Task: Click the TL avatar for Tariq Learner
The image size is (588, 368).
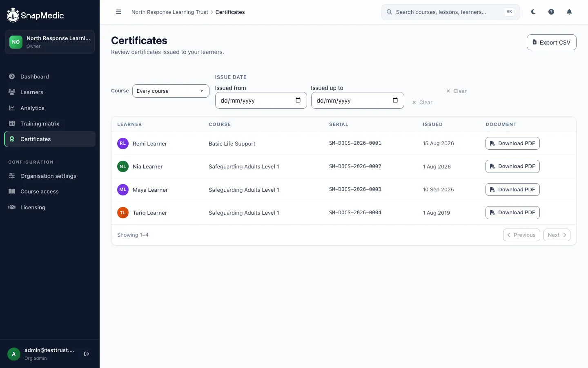Action: (123, 213)
